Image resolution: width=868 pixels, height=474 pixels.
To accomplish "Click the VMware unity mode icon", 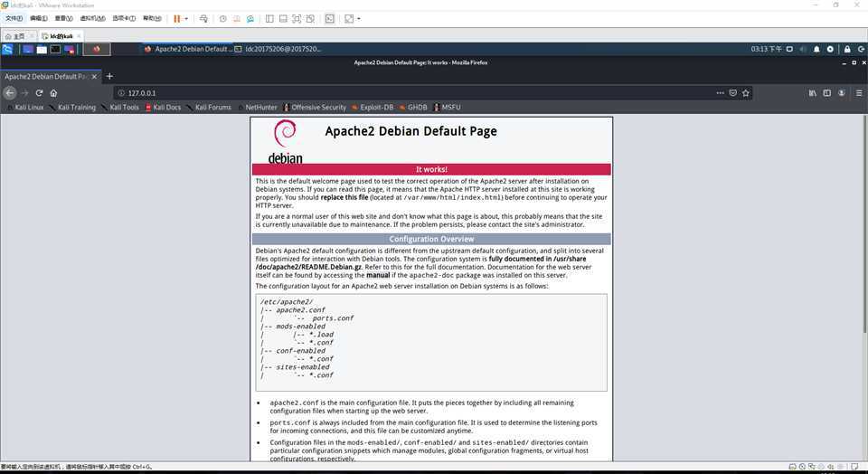I will click(310, 19).
